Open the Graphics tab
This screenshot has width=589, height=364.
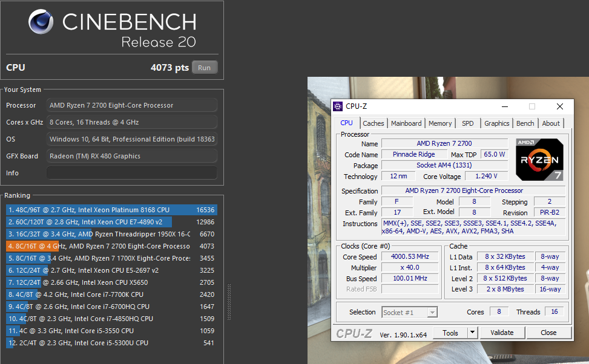496,123
